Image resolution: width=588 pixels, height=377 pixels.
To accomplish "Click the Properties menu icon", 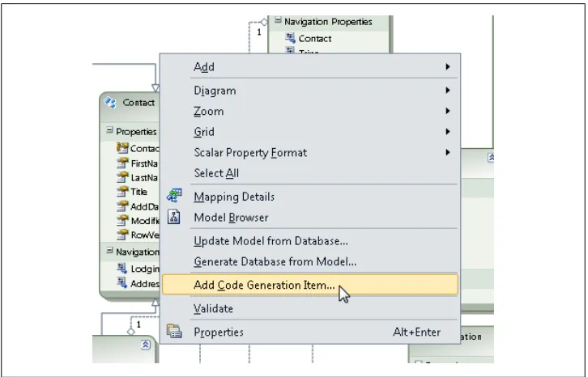I will coord(174,331).
